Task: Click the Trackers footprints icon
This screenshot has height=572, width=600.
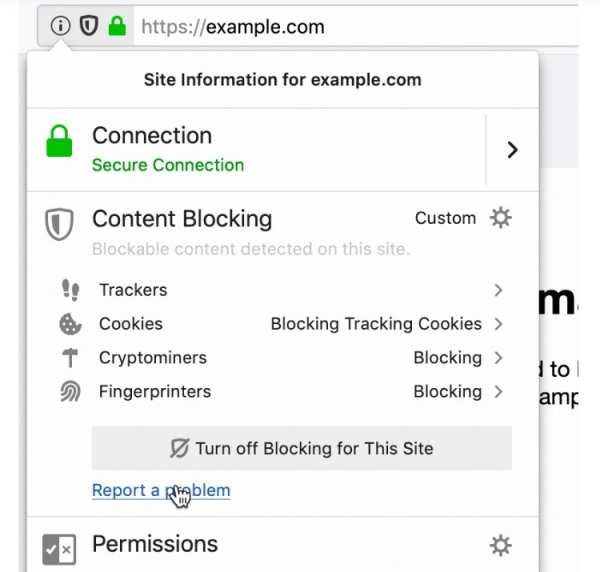Action: pos(70,290)
